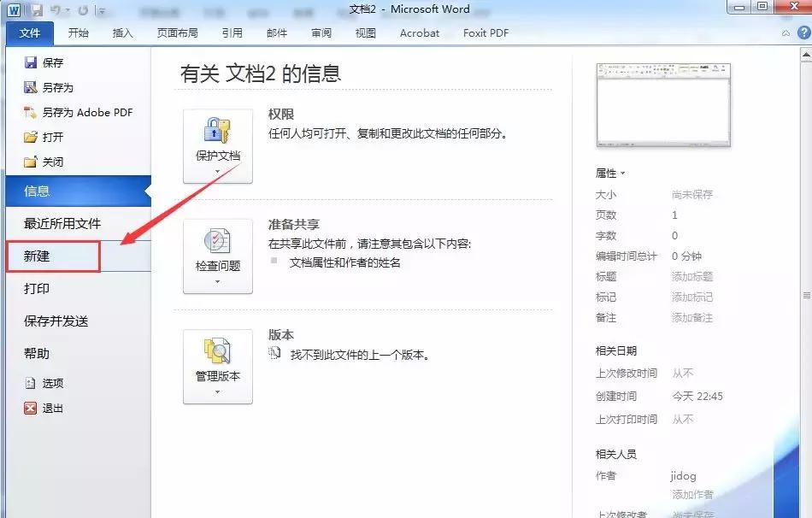This screenshot has height=518, width=812.
Task: Open the Foxit PDF ribbon tab
Action: click(x=485, y=32)
